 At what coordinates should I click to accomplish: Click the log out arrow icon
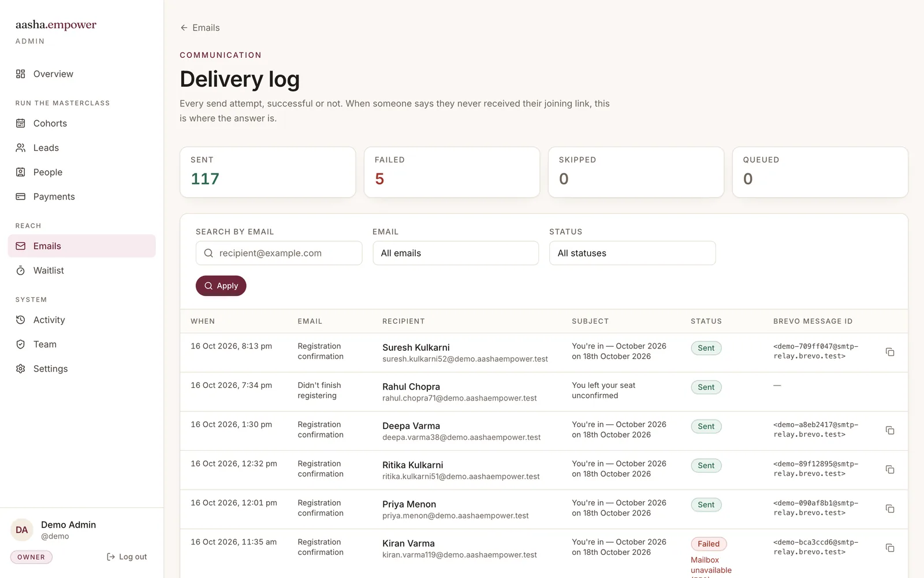111,557
